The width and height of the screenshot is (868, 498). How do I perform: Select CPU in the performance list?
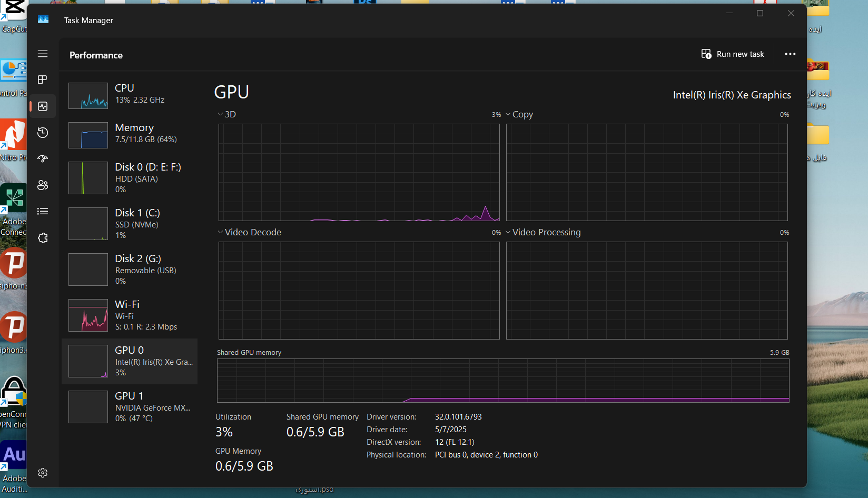130,95
